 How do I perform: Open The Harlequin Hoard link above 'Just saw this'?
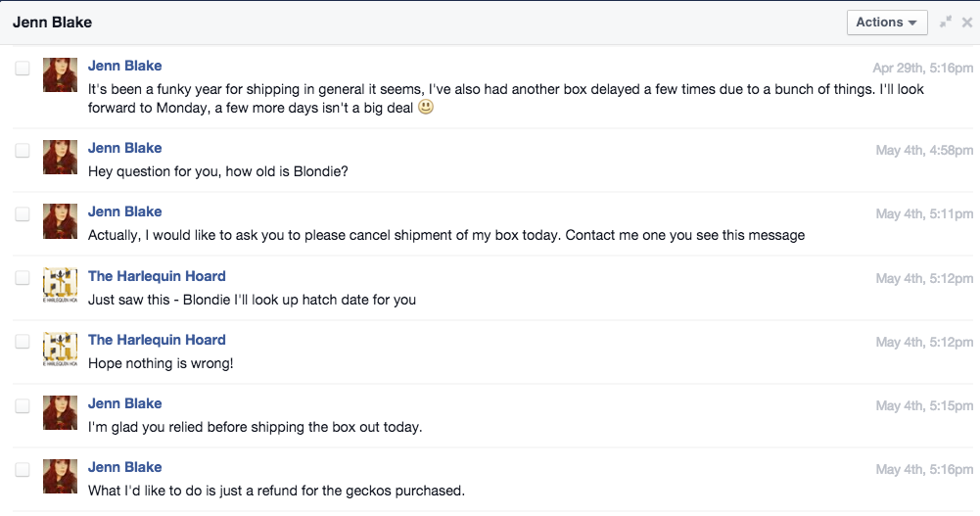(x=157, y=276)
